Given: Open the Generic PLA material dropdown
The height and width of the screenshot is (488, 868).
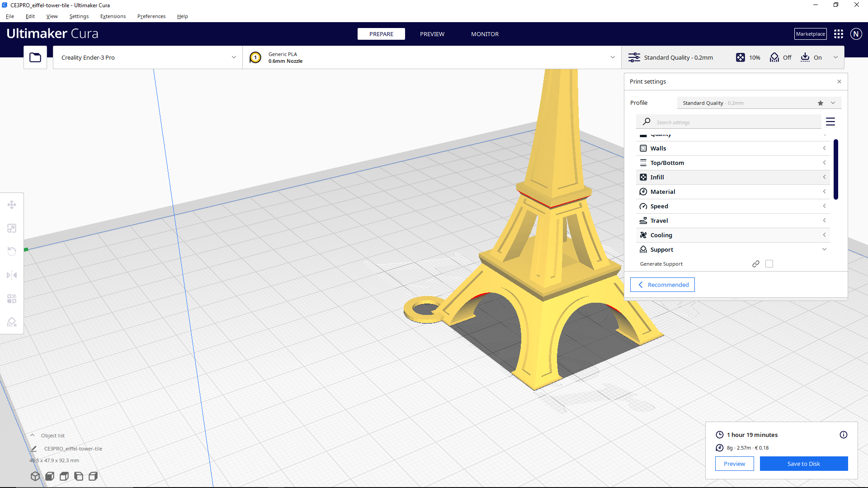Looking at the screenshot, I should [432, 57].
